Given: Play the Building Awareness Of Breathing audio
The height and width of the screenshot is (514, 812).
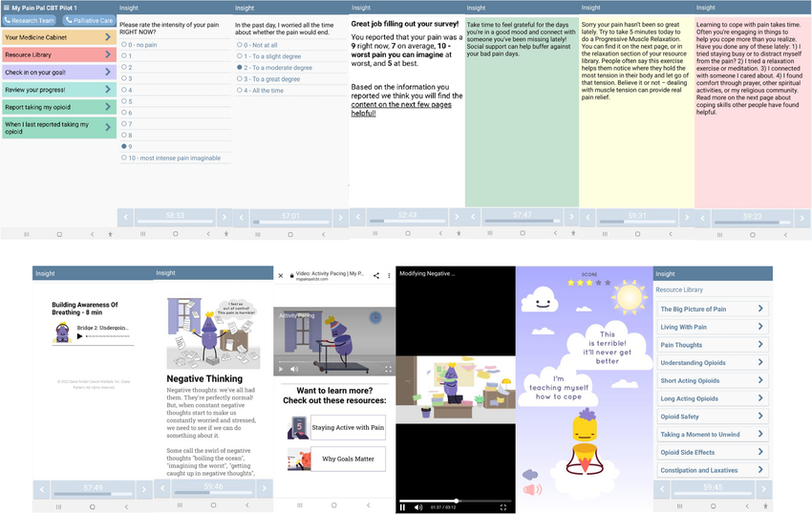Looking at the screenshot, I should 79,336.
